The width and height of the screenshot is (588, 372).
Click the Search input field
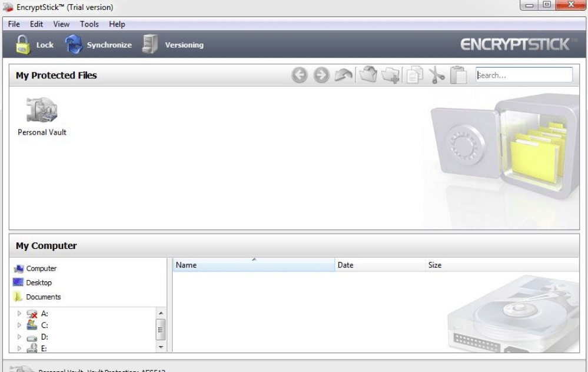(524, 75)
